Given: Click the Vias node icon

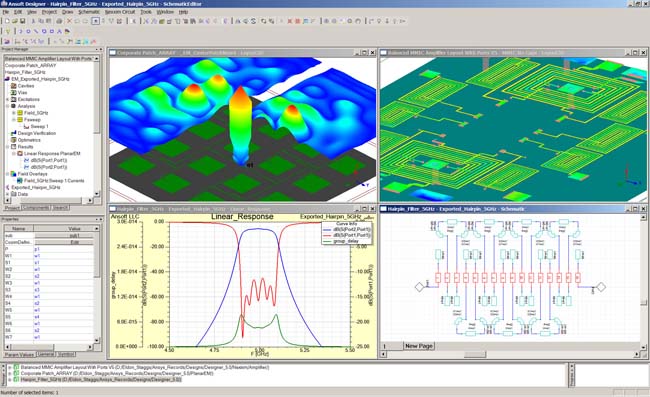Looking at the screenshot, I should click(13, 92).
